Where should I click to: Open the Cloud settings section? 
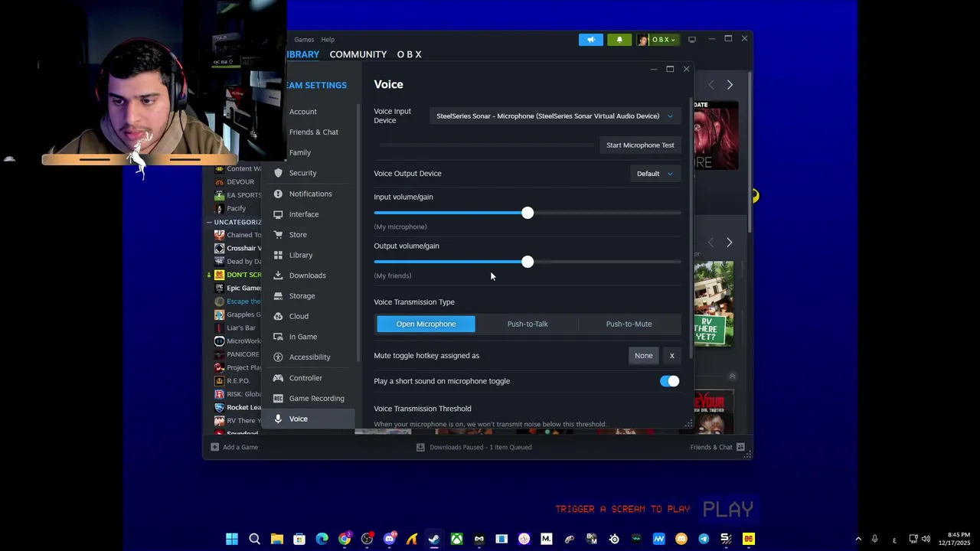tap(309, 316)
